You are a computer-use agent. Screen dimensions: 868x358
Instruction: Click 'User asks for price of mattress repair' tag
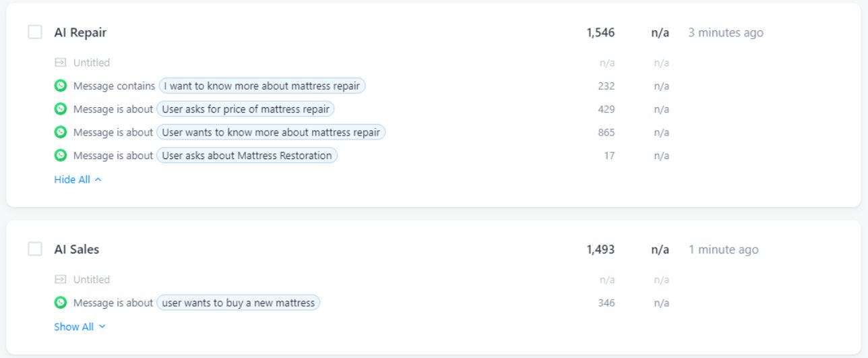[245, 109]
